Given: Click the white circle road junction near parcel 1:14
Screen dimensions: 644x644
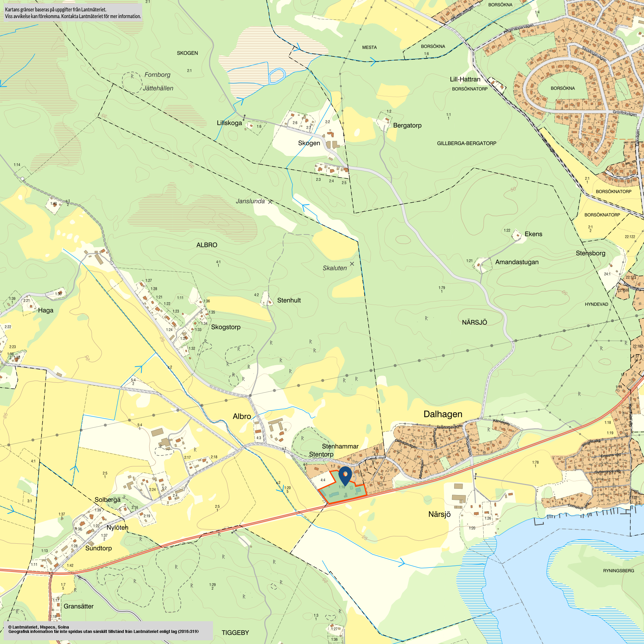Looking at the screenshot, I should pos(22,179).
